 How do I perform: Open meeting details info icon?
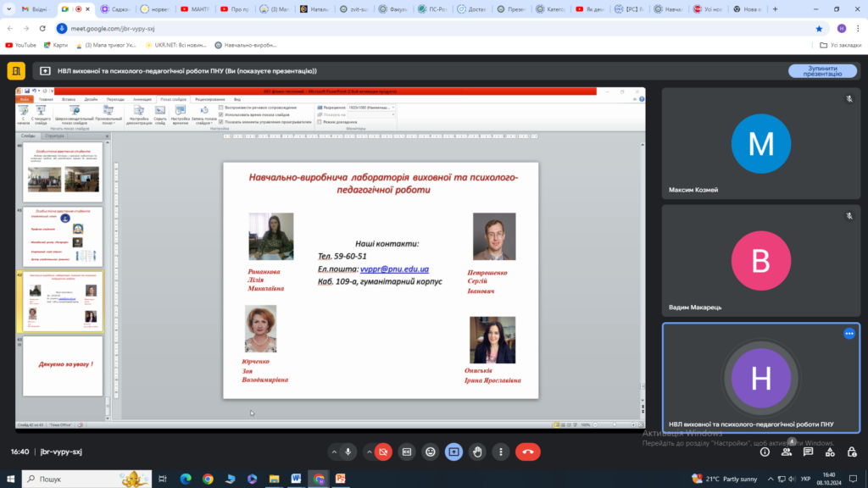[x=765, y=452]
